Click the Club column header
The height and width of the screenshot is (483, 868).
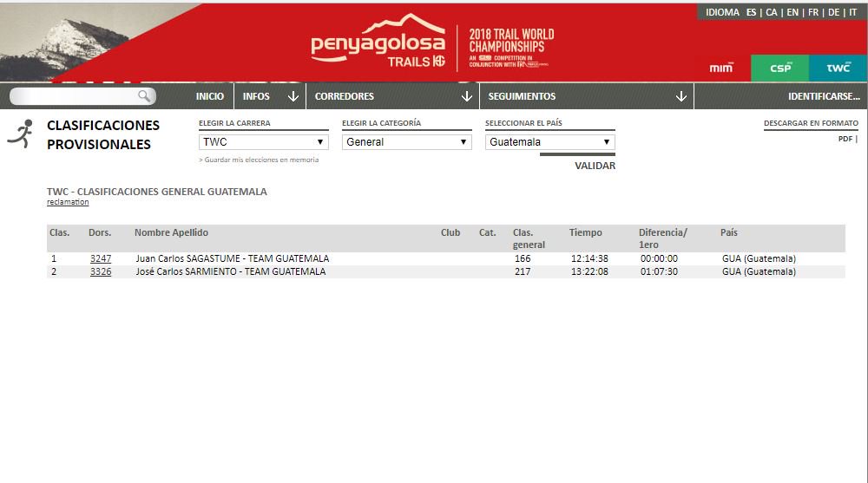[450, 233]
